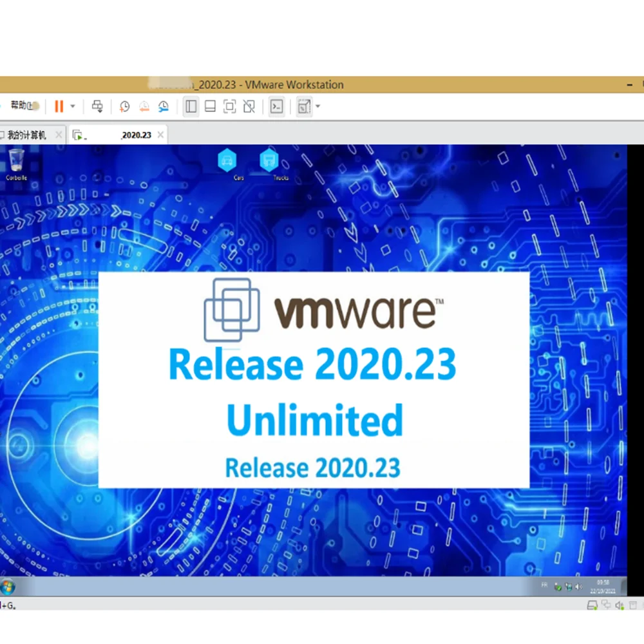Toggle the console view button
Image resolution: width=644 pixels, height=644 pixels.
(276, 107)
